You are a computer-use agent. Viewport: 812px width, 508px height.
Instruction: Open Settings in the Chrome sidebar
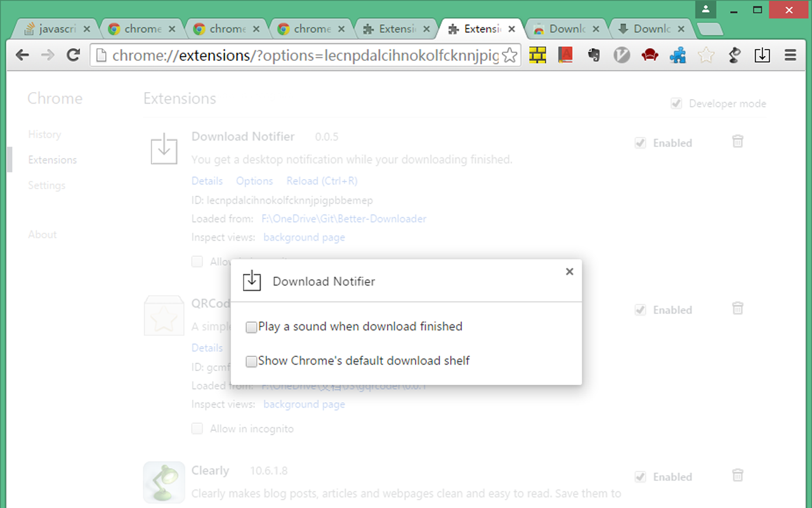click(x=47, y=185)
